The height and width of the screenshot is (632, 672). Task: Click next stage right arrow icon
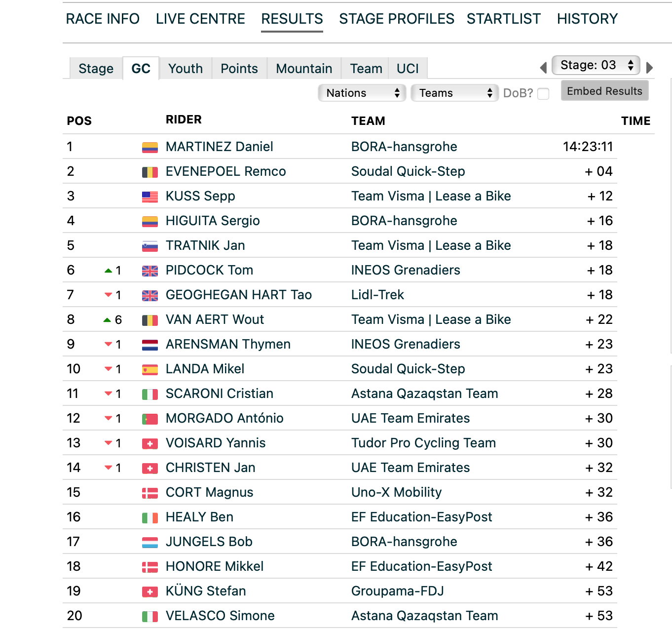(649, 68)
